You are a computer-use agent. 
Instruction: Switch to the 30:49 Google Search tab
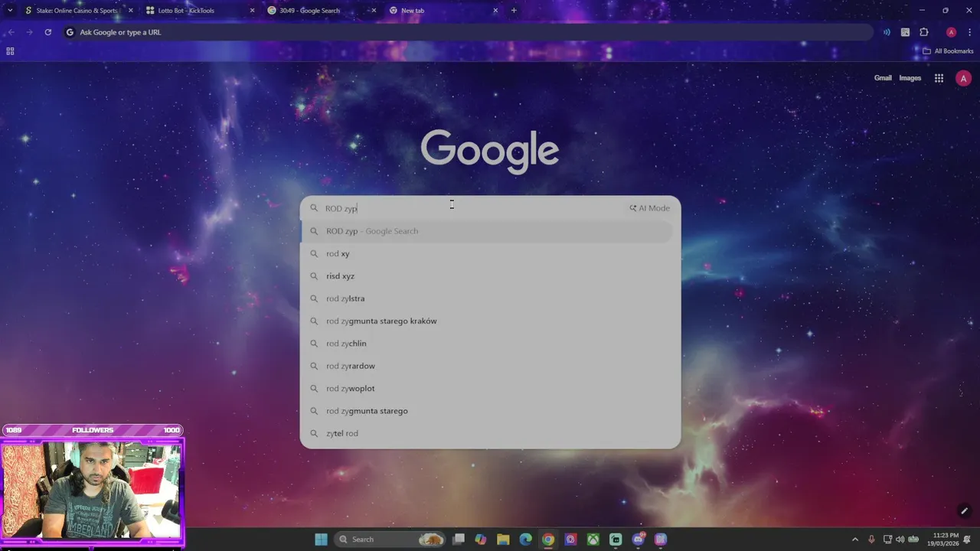pyautogui.click(x=322, y=11)
